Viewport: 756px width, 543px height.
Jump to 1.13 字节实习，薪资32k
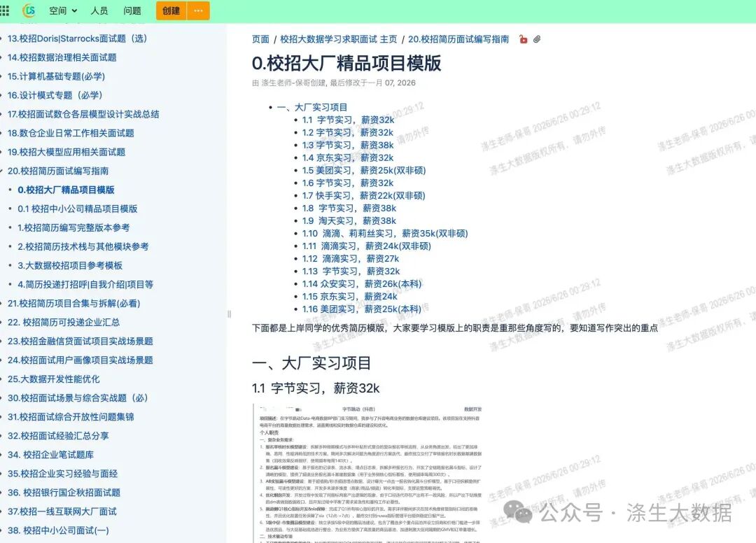click(x=351, y=271)
